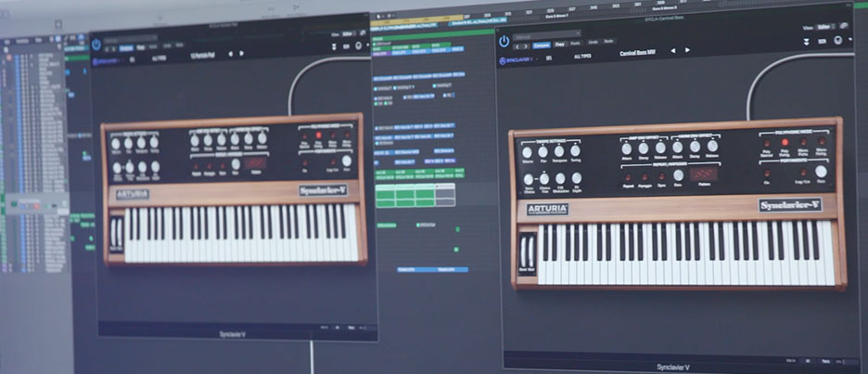This screenshot has height=374, width=868.
Task: Go to previous preset before Carnival Bass MW
Action: (672, 52)
